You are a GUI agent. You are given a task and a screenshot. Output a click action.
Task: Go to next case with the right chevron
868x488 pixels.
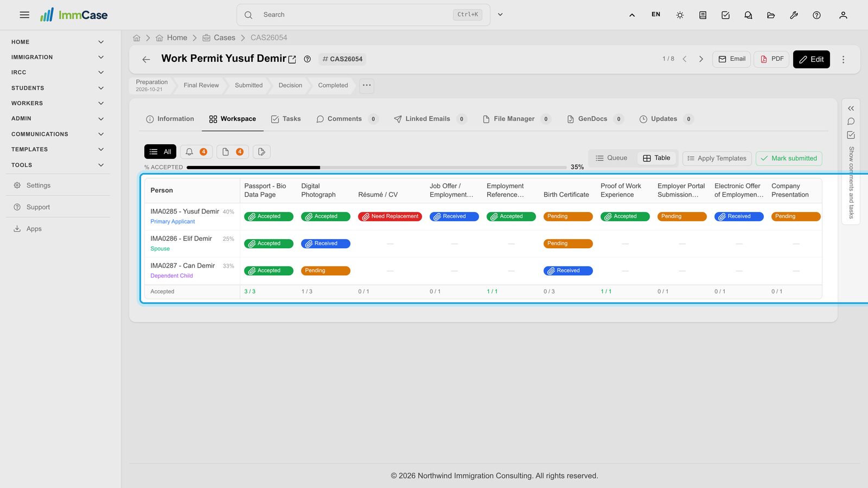point(701,59)
